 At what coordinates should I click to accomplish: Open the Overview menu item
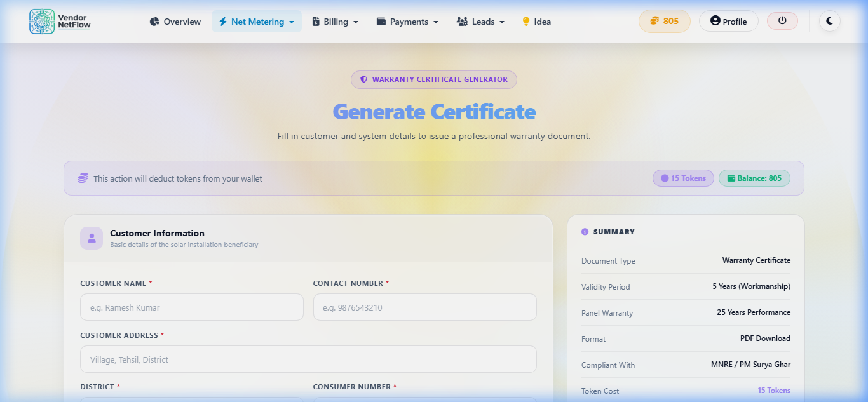(x=175, y=22)
